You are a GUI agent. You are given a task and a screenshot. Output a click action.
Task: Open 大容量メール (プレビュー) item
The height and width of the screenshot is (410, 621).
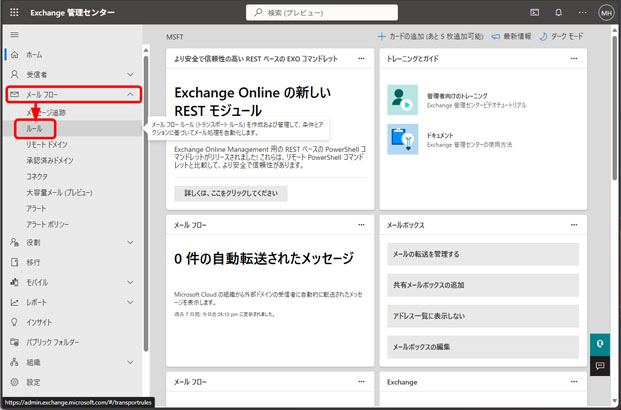click(59, 193)
